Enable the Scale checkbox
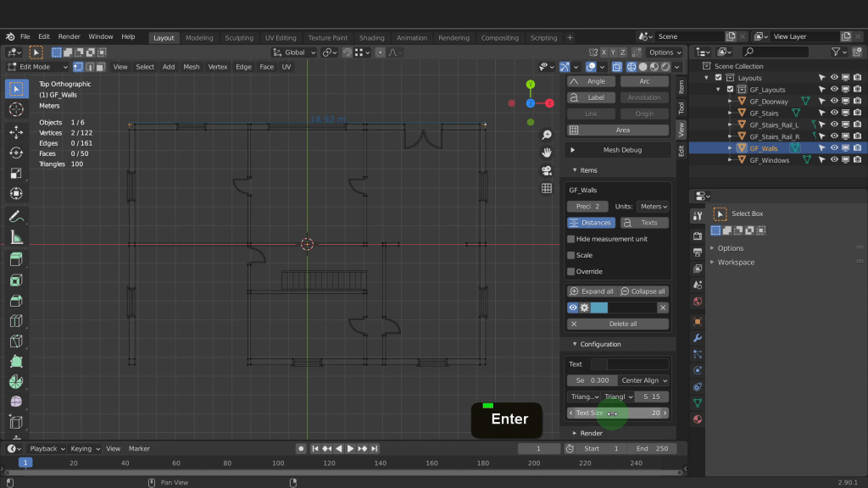 tap(571, 255)
